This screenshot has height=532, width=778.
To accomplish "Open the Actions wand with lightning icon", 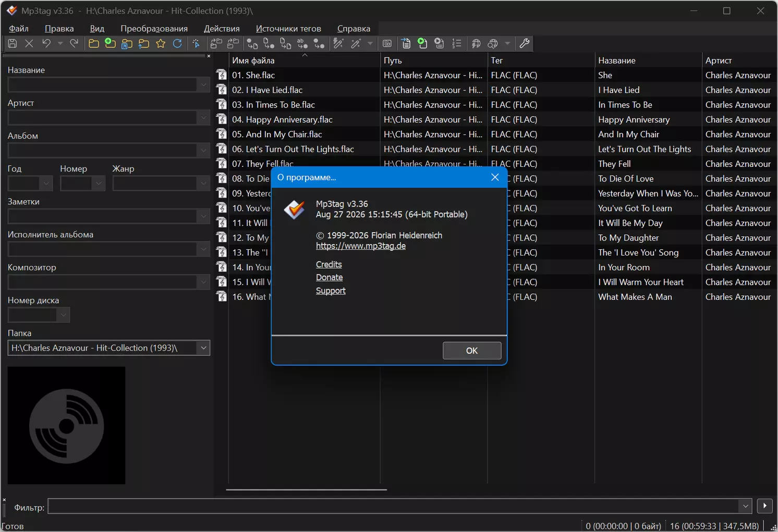I will [x=338, y=44].
